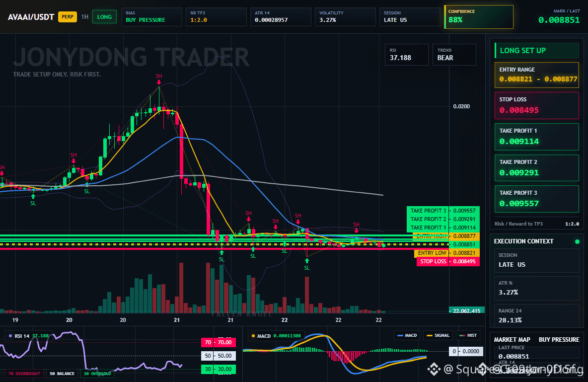
Task: Click the 70 OVERBOUGHT legend tag
Action: [x=24, y=374]
